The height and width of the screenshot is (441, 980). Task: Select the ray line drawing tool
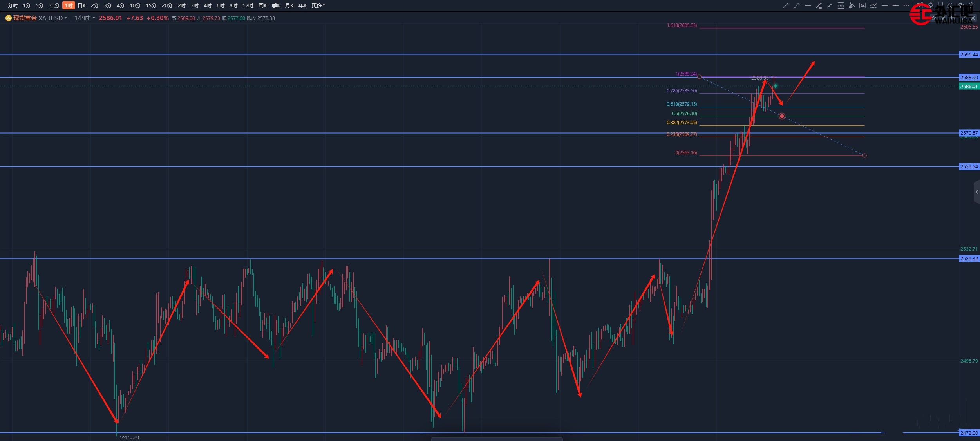pos(808,5)
